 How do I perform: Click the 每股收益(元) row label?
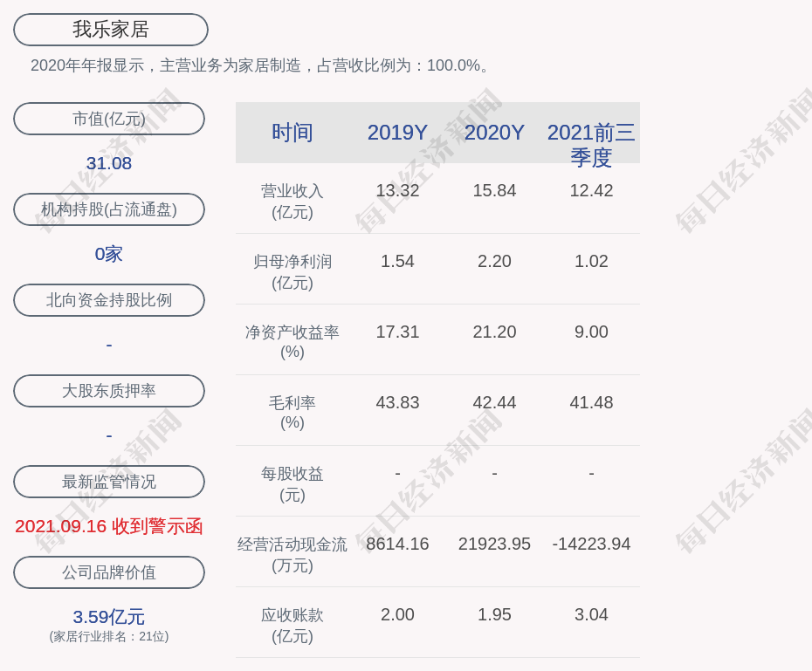click(292, 484)
